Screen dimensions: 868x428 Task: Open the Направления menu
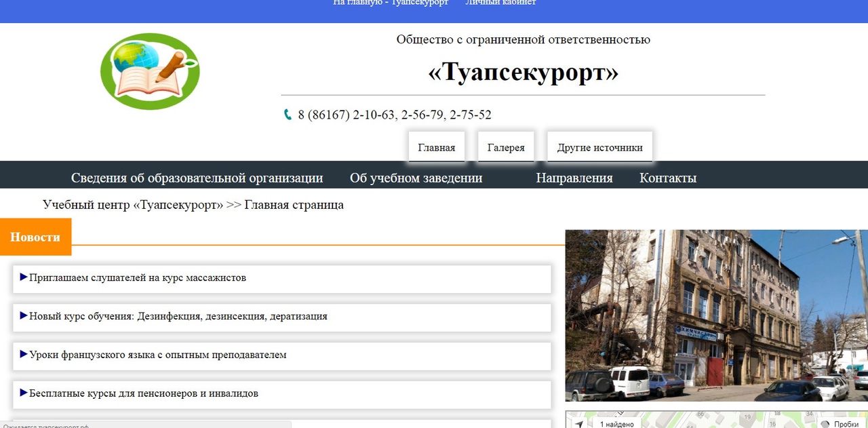click(x=574, y=178)
